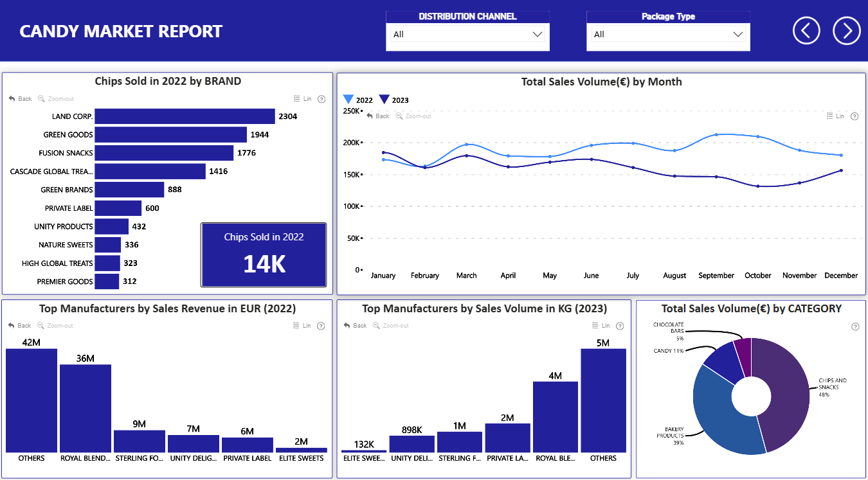Image resolution: width=868 pixels, height=480 pixels.
Task: Select the LAND CORP. bar
Action: pyautogui.click(x=185, y=116)
